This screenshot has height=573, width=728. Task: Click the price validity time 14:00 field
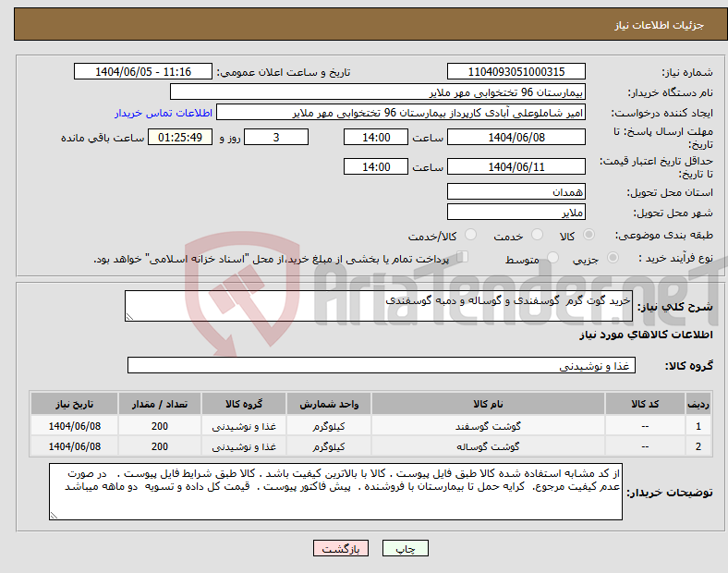click(x=376, y=166)
